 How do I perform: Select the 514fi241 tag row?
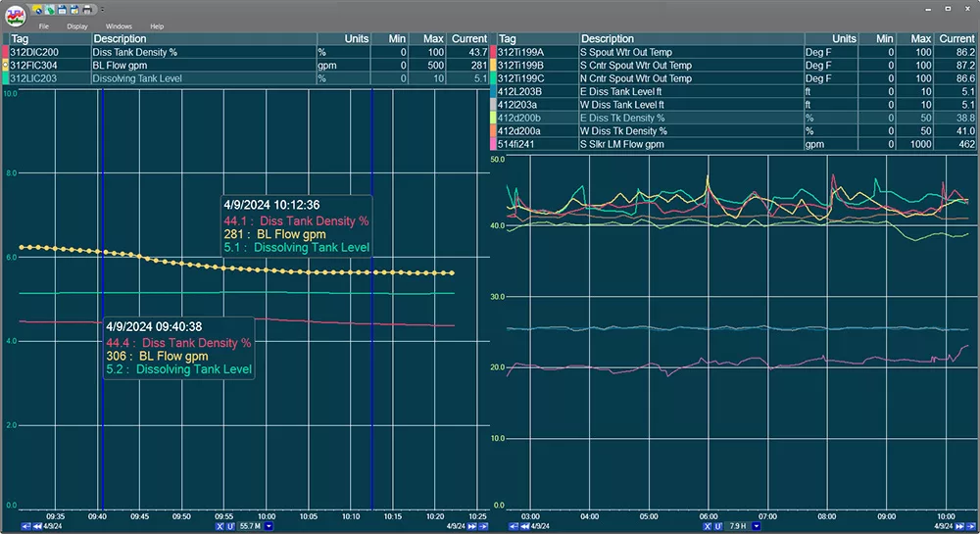point(734,144)
